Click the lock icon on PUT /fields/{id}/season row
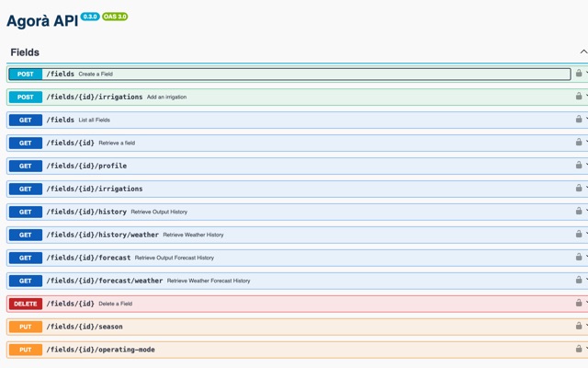Image resolution: width=588 pixels, height=368 pixels. click(x=579, y=326)
